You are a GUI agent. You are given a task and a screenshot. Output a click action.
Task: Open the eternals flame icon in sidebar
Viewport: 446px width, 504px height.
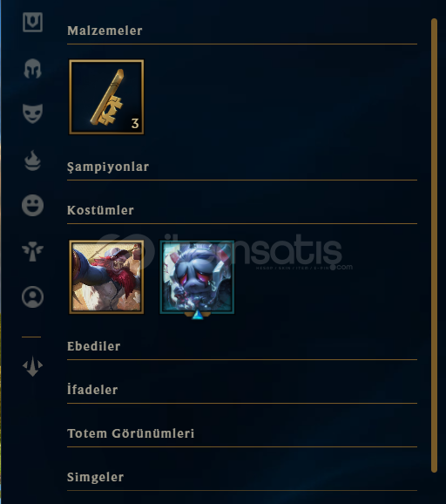(x=32, y=160)
